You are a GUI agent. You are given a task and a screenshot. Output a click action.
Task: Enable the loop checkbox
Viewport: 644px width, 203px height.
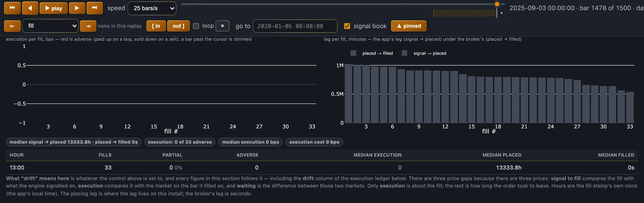pyautogui.click(x=196, y=26)
